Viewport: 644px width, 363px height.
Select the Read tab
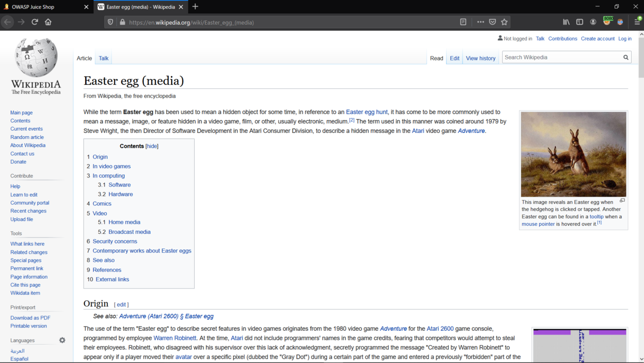click(437, 58)
